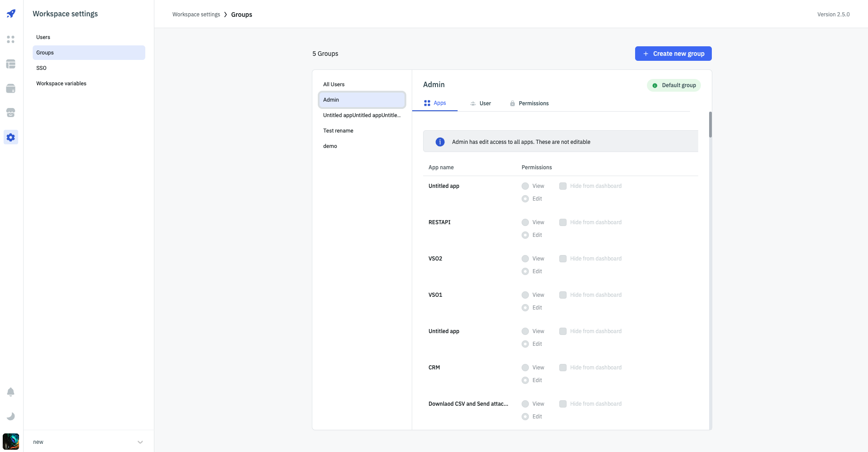Click Workspace settings breadcrumb link
The image size is (868, 452).
tap(196, 15)
